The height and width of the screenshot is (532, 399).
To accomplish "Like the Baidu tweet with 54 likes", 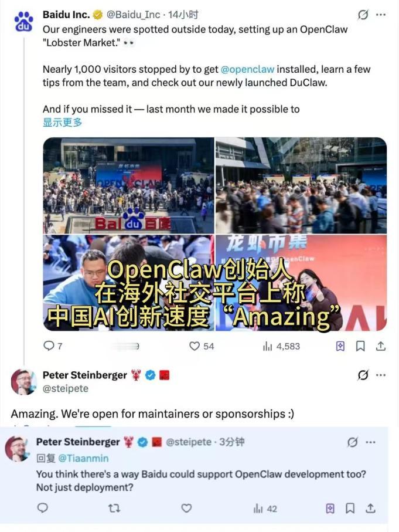I will 202,346.
